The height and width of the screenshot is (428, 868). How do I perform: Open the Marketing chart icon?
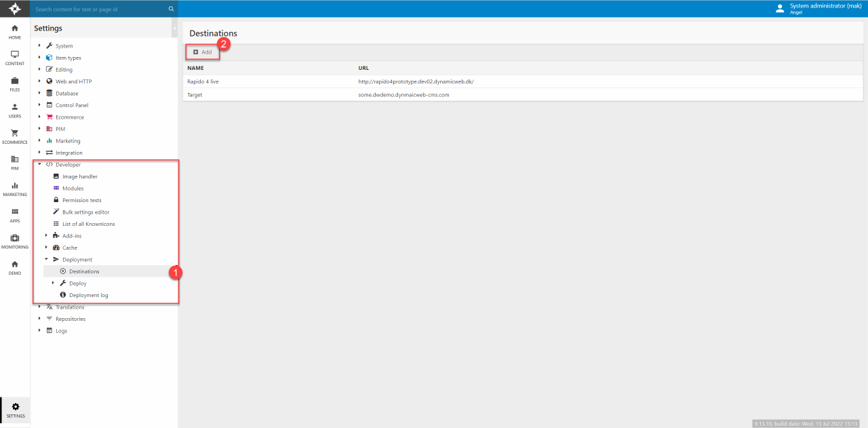pyautogui.click(x=15, y=189)
